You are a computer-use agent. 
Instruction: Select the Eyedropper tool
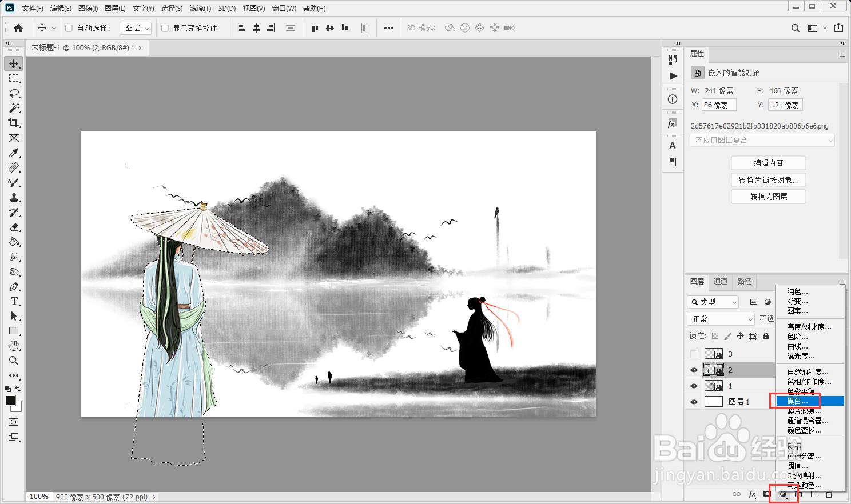point(14,153)
